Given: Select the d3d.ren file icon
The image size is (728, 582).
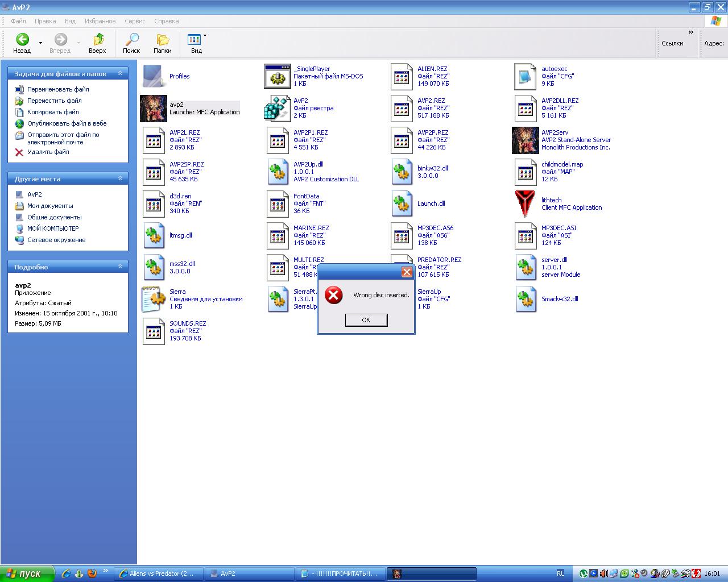Looking at the screenshot, I should [x=154, y=203].
